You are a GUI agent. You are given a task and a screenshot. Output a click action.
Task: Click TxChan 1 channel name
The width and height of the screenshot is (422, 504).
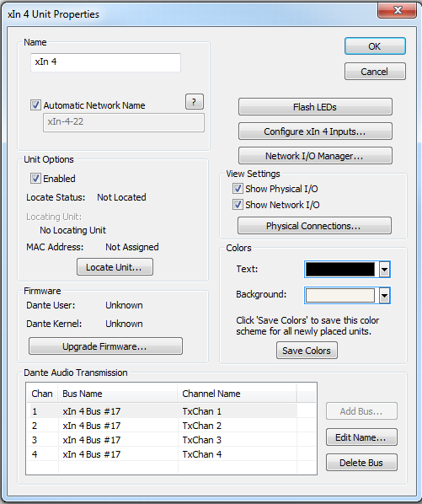point(202,411)
